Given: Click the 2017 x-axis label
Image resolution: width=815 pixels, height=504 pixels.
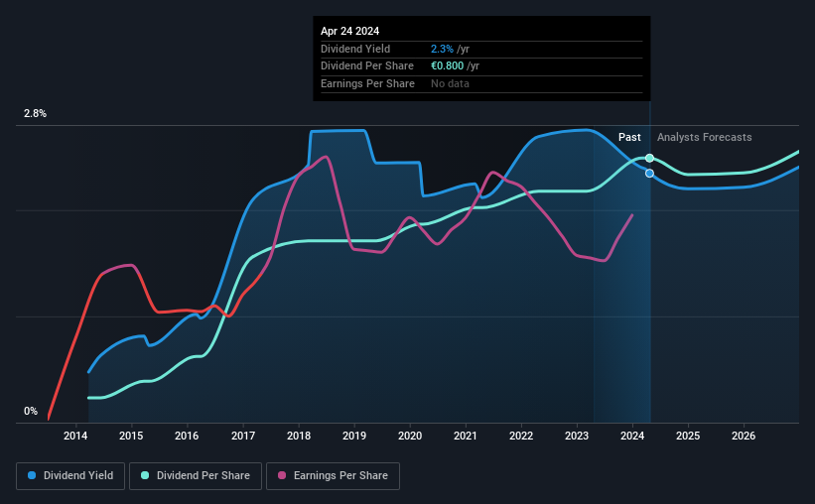Looking at the screenshot, I should coord(243,436).
